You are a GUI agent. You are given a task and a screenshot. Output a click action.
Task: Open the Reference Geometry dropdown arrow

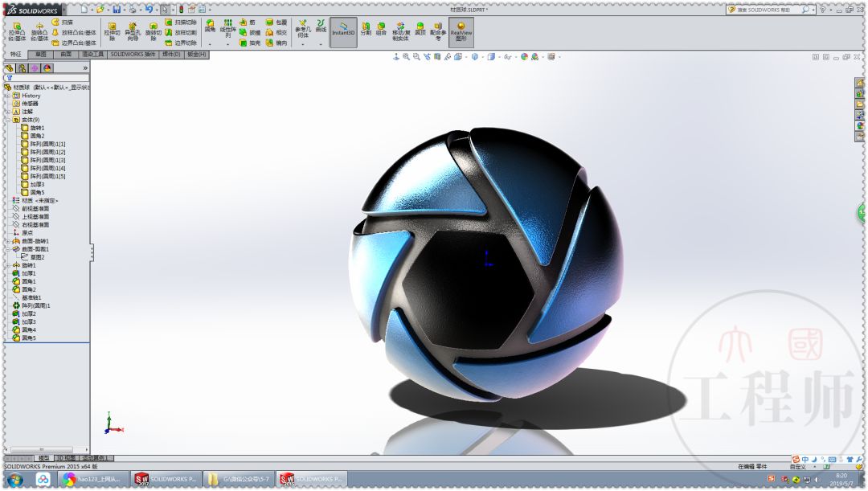302,45
